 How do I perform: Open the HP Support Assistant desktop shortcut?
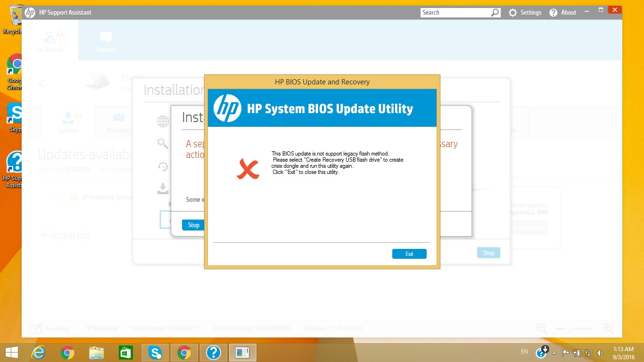pos(14,170)
